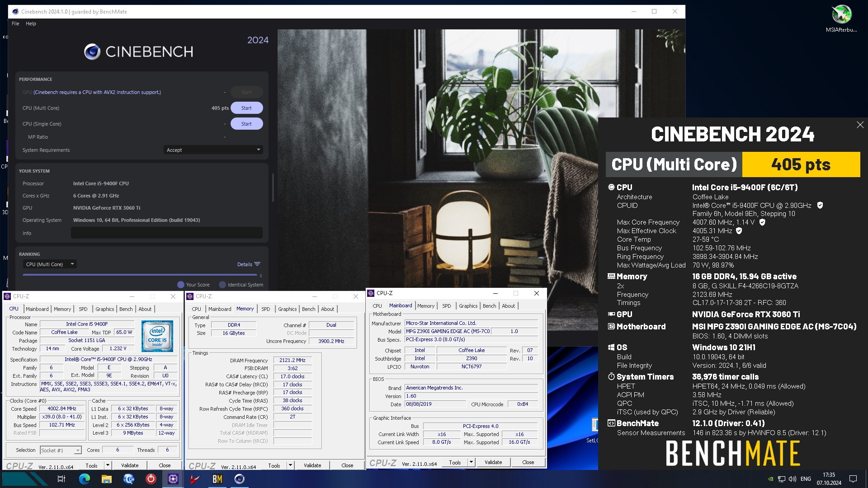868x488 pixels.
Task: Open the notification center icon
Action: point(853,479)
